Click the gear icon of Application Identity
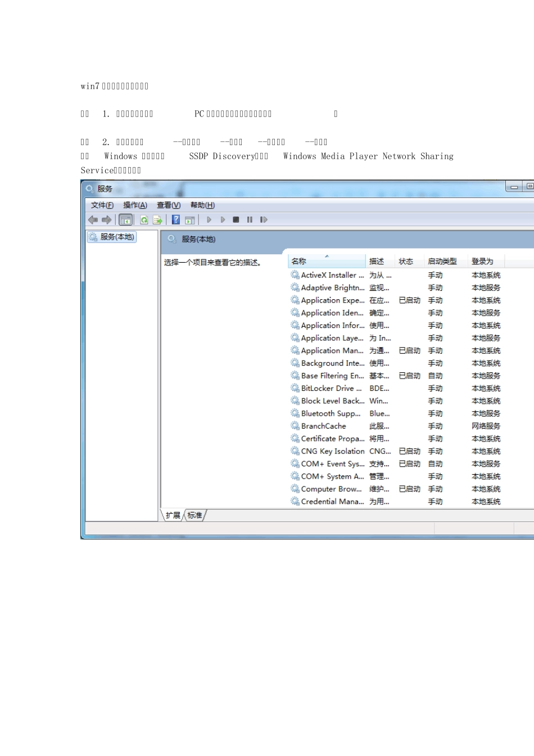This screenshot has width=534, height=756. pos(295,312)
